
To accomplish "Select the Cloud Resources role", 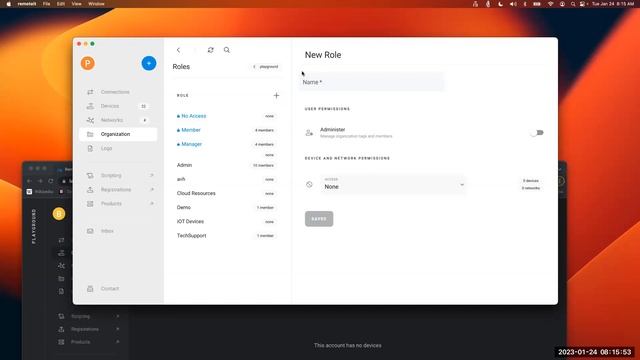I will pos(196,193).
